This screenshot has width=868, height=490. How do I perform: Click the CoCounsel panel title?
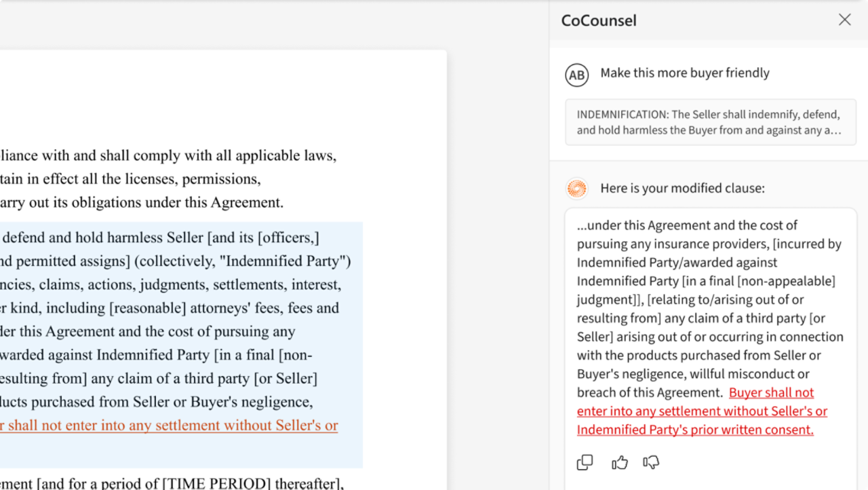point(599,20)
